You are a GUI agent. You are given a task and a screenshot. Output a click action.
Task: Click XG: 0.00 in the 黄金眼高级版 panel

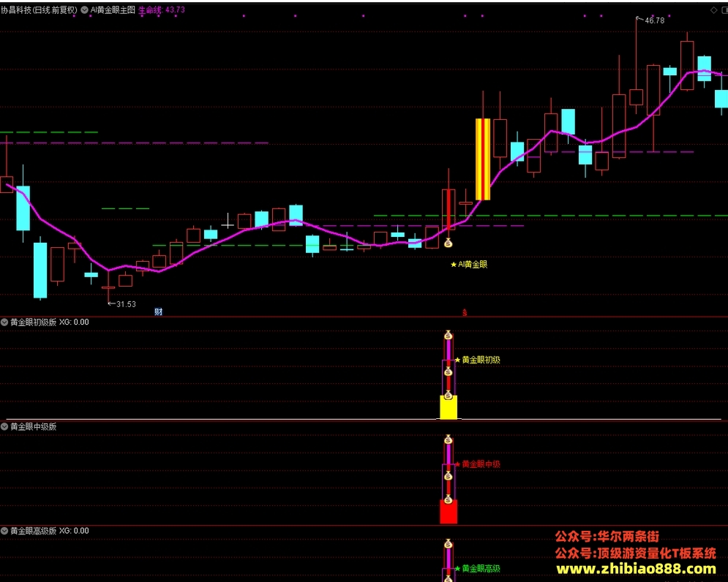click(x=75, y=531)
